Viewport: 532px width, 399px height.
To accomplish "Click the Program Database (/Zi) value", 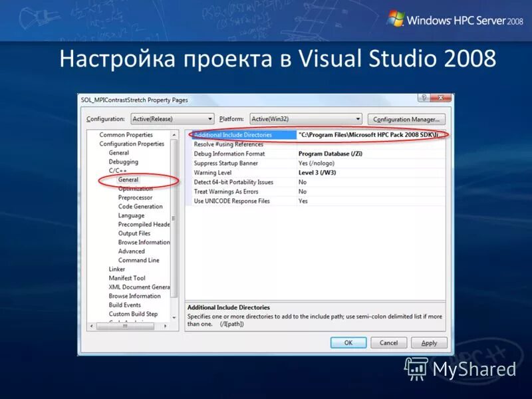I will [330, 154].
